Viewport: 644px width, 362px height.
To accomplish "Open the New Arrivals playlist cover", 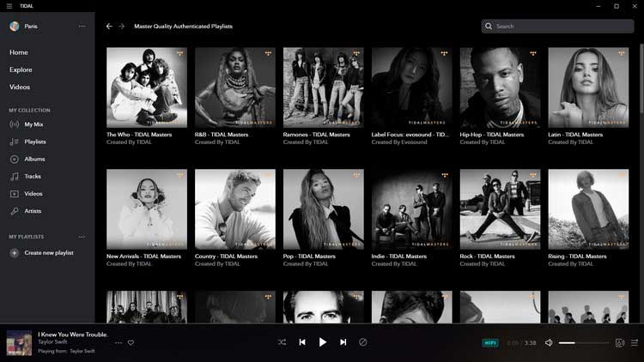I will click(147, 209).
